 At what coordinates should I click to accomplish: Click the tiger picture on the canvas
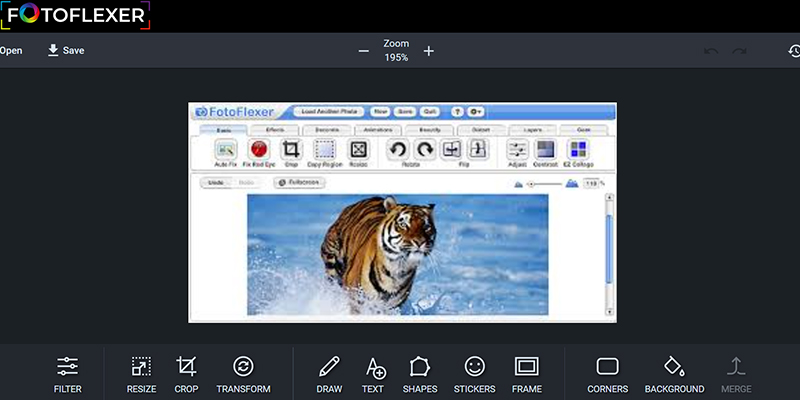tap(398, 255)
